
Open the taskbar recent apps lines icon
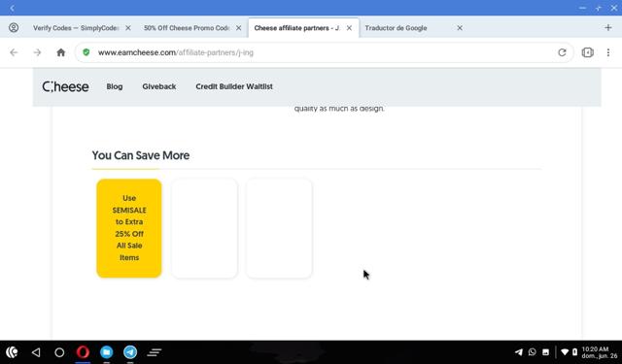tap(155, 352)
